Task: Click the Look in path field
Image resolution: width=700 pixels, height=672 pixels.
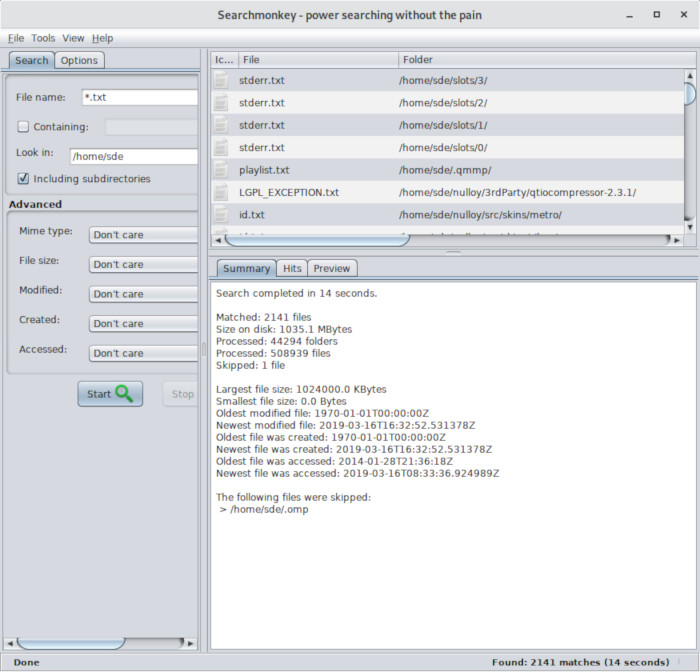Action: (133, 156)
